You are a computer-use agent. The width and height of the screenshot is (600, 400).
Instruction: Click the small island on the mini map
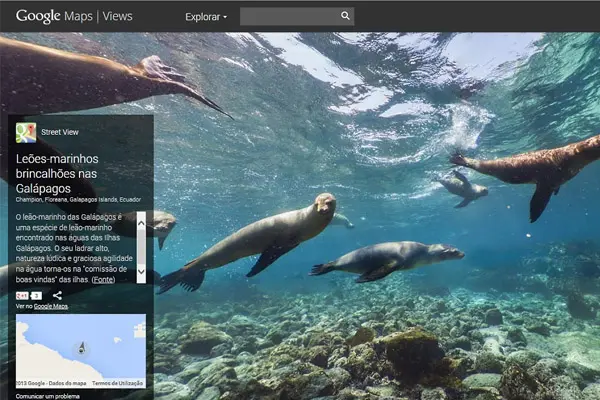pyautogui.click(x=118, y=340)
